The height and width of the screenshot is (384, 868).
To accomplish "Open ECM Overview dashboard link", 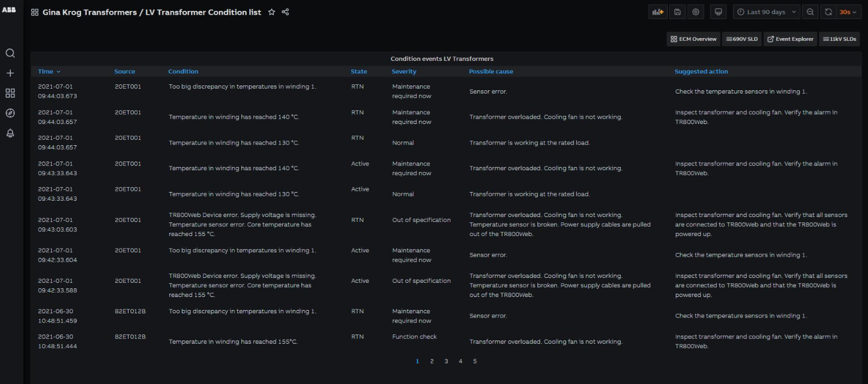I will click(694, 39).
